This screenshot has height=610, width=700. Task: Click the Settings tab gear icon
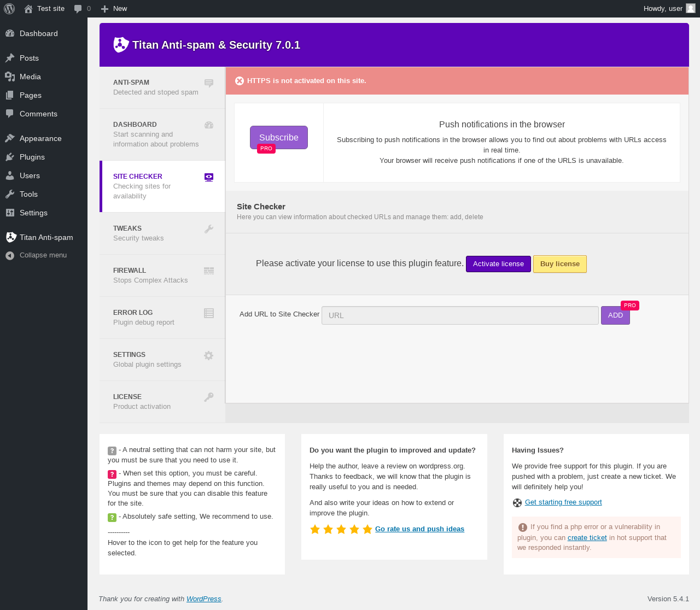pyautogui.click(x=209, y=355)
